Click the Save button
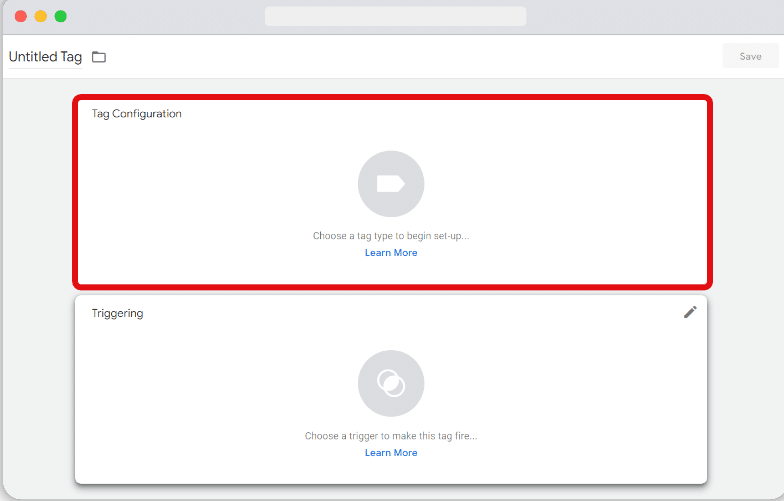Viewport: 784px width, 501px height. (750, 56)
